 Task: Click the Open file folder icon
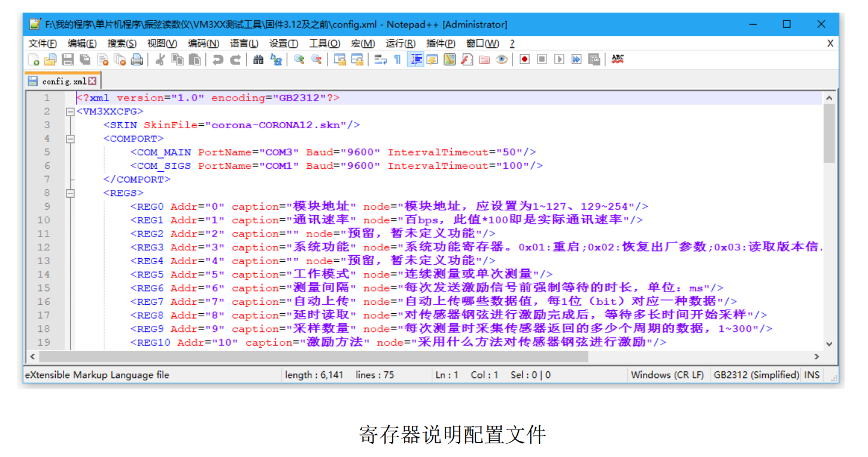click(x=50, y=59)
